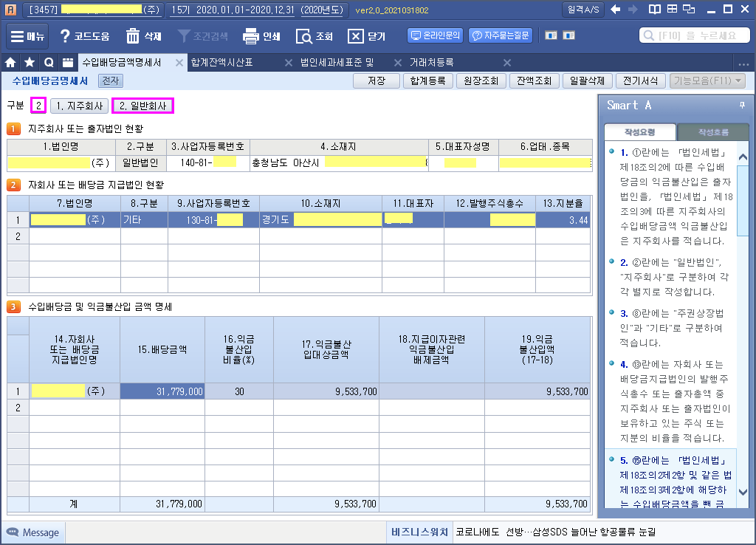Open the 코로나에도 선방 news headline
756x545 pixels.
coord(556,532)
